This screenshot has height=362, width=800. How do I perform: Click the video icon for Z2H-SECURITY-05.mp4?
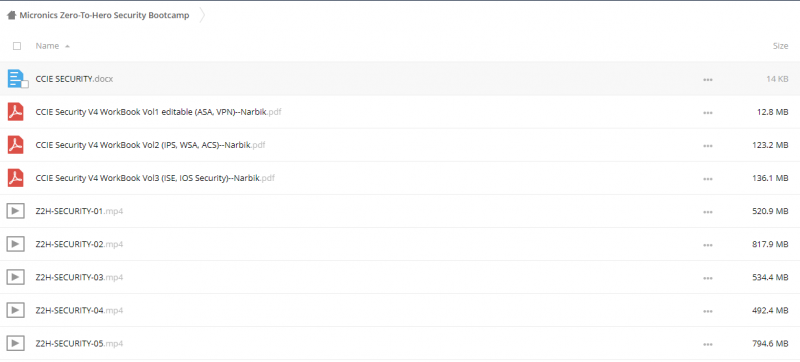[x=15, y=344]
